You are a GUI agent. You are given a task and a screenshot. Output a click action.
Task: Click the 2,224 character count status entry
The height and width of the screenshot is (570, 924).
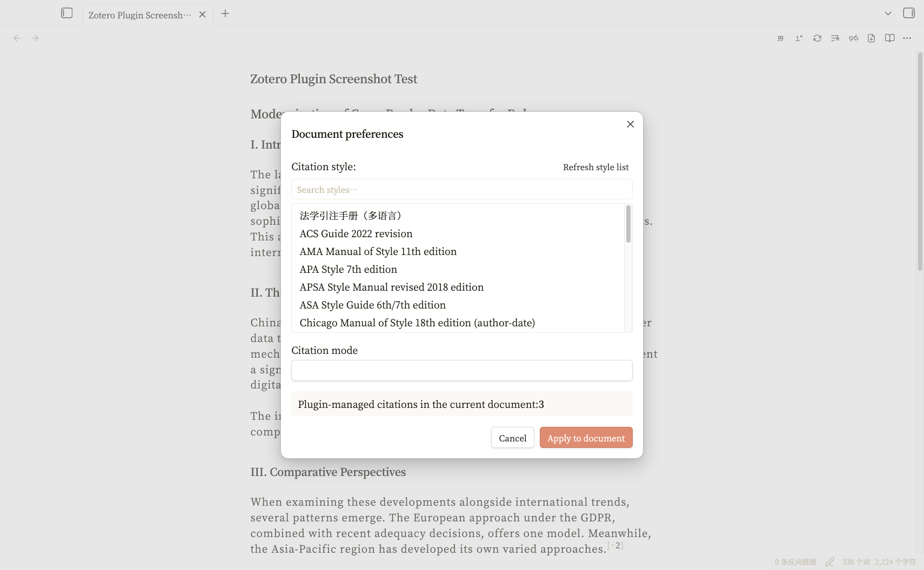pos(895,562)
